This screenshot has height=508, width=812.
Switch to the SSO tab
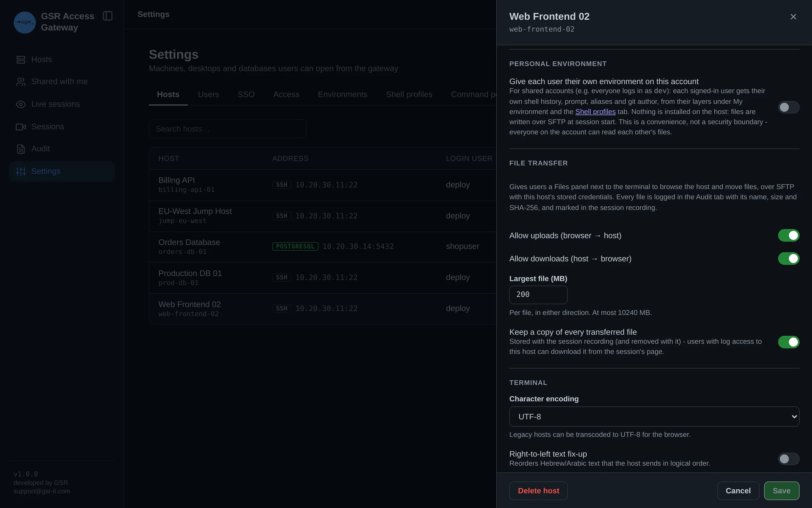(x=246, y=94)
